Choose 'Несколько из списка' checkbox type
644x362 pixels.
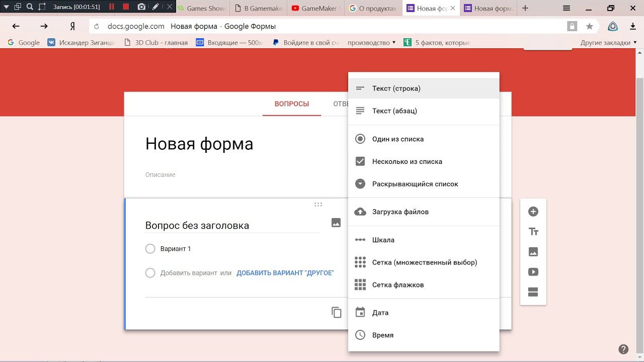407,161
